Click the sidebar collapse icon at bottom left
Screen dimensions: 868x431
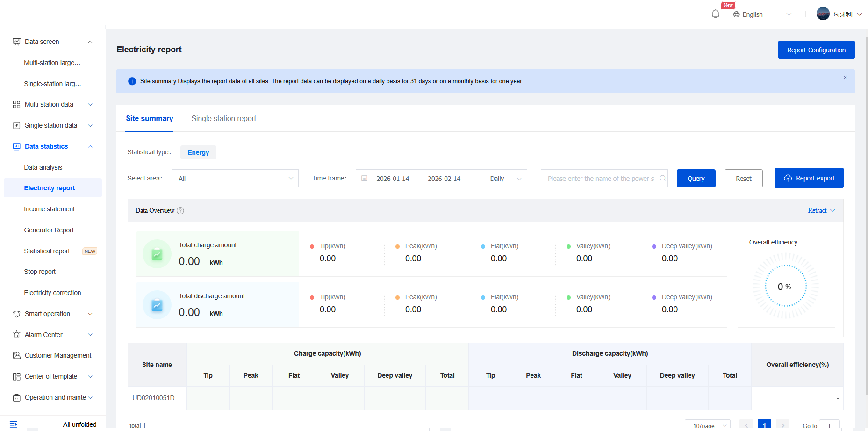pos(14,424)
